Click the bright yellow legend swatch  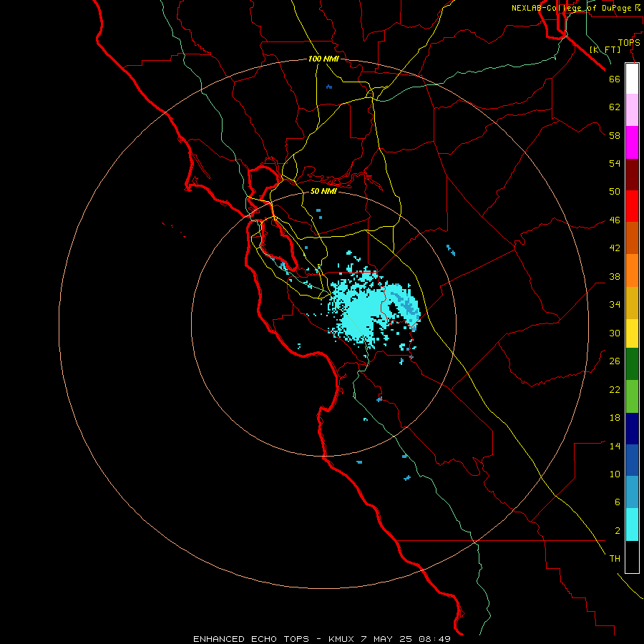(x=632, y=333)
